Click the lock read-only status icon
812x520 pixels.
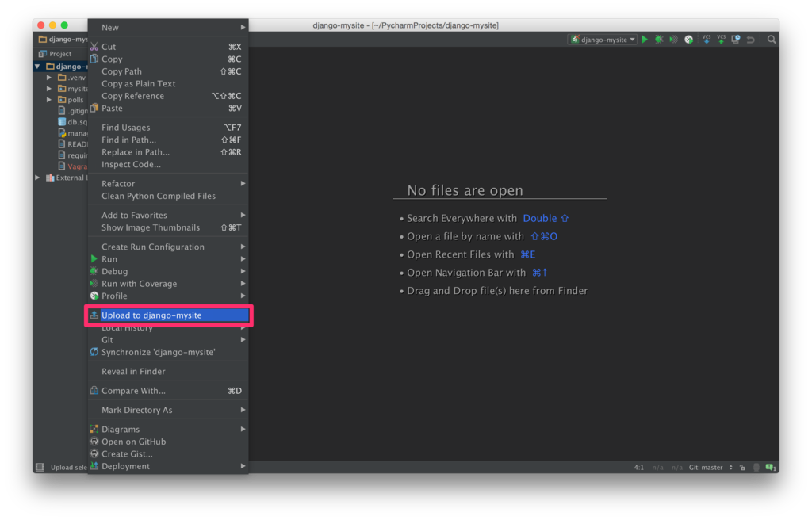742,467
